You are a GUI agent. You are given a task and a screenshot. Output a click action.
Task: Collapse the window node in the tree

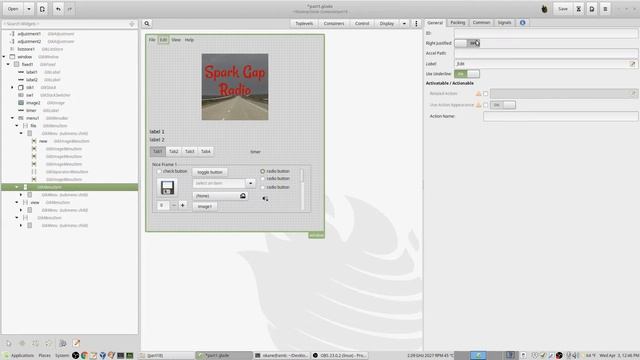click(x=4, y=57)
